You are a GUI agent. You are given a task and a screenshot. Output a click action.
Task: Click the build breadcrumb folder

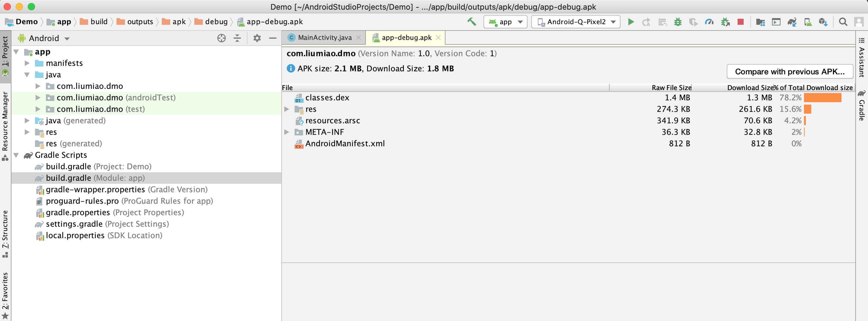click(x=94, y=22)
